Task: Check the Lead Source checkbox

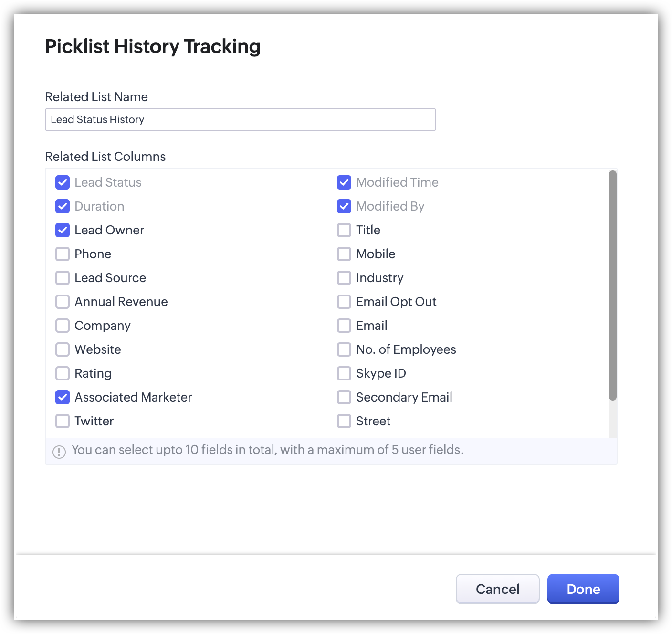Action: 63,278
